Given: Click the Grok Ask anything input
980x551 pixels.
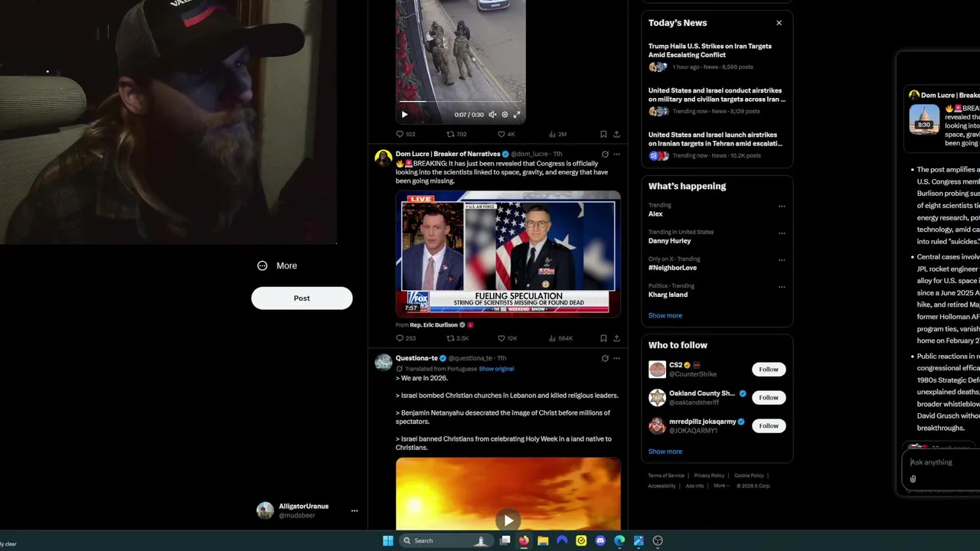Looking at the screenshot, I should 941,462.
